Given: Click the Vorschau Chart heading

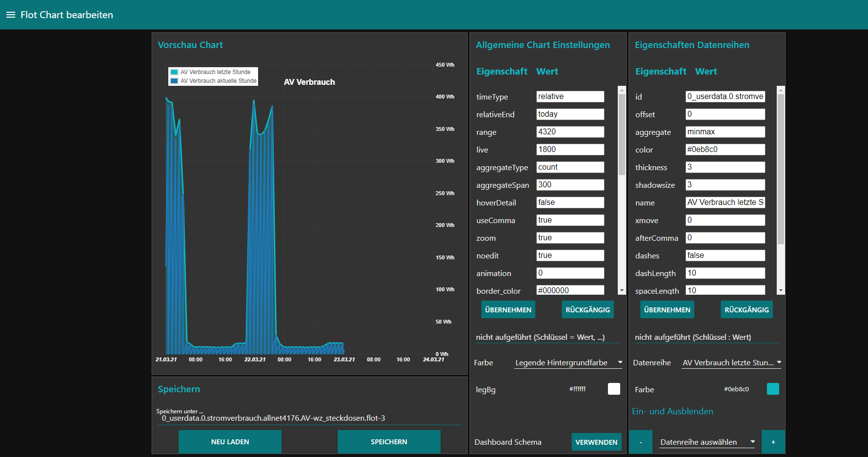Looking at the screenshot, I should [190, 45].
